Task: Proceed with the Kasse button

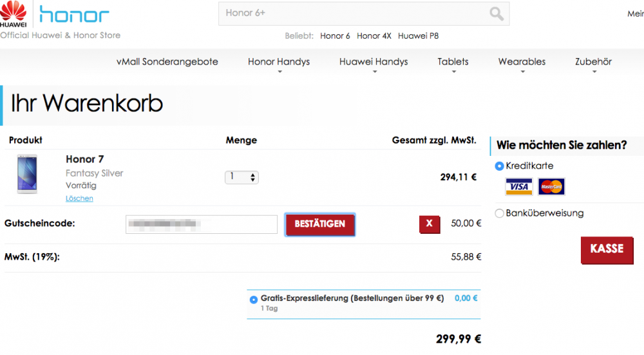Action: pos(606,249)
